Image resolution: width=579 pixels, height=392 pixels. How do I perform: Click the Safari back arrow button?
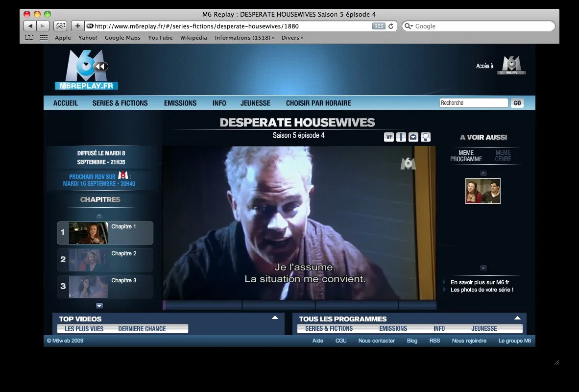pyautogui.click(x=30, y=26)
